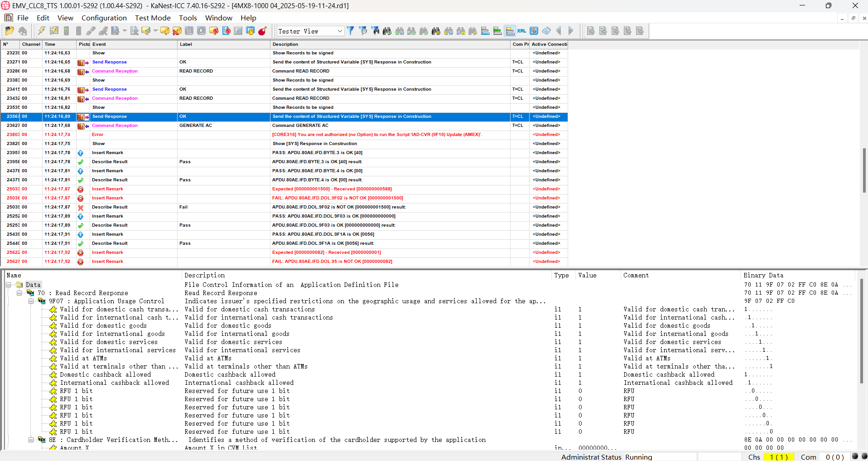
Task: Open the Test Mode menu
Action: click(153, 18)
